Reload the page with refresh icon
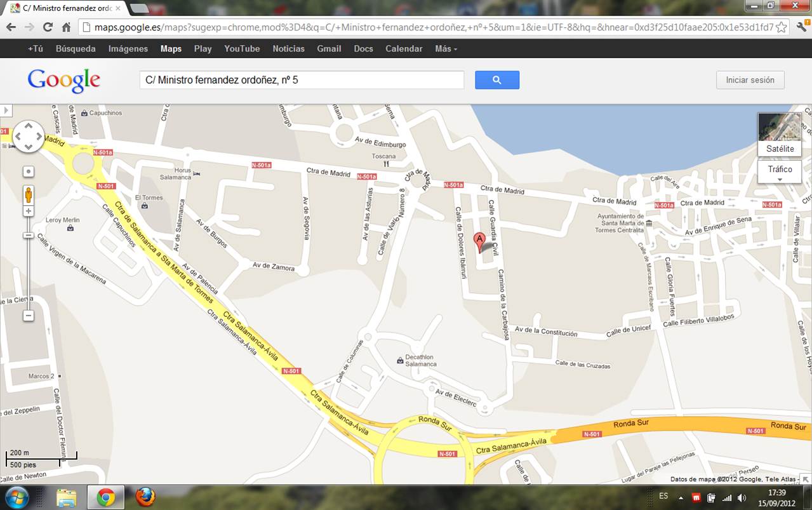Viewport: 812px width, 510px height. (48, 27)
